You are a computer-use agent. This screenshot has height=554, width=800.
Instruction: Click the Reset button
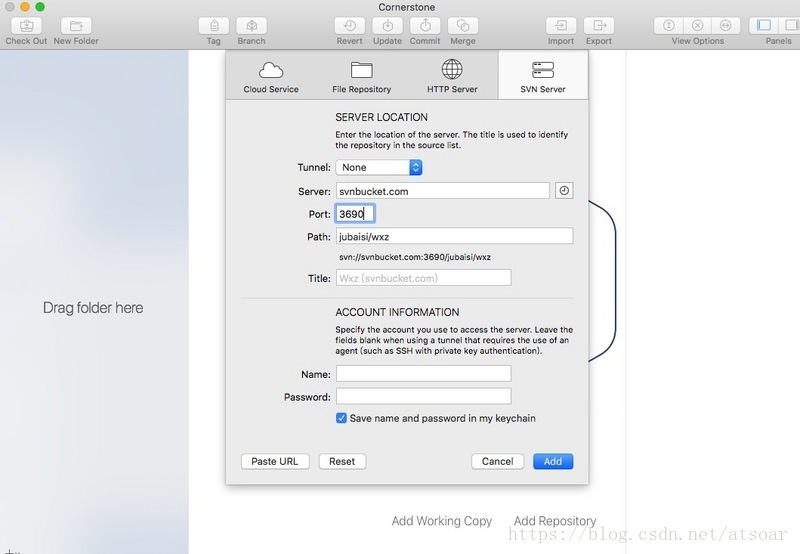[342, 461]
